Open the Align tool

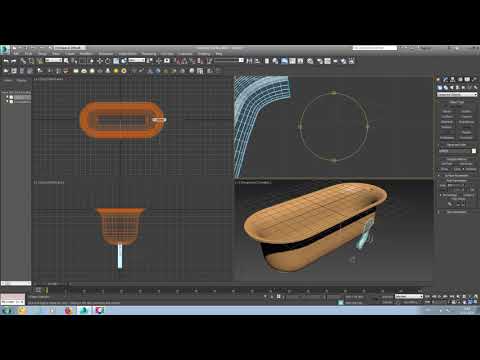point(257,61)
